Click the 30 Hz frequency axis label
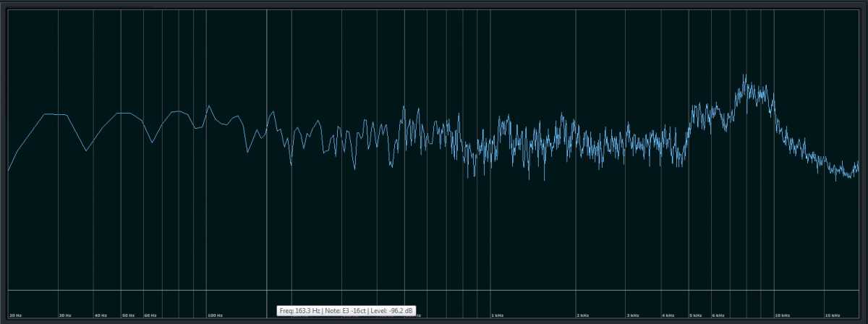This screenshot has width=868, height=324. coord(65,315)
